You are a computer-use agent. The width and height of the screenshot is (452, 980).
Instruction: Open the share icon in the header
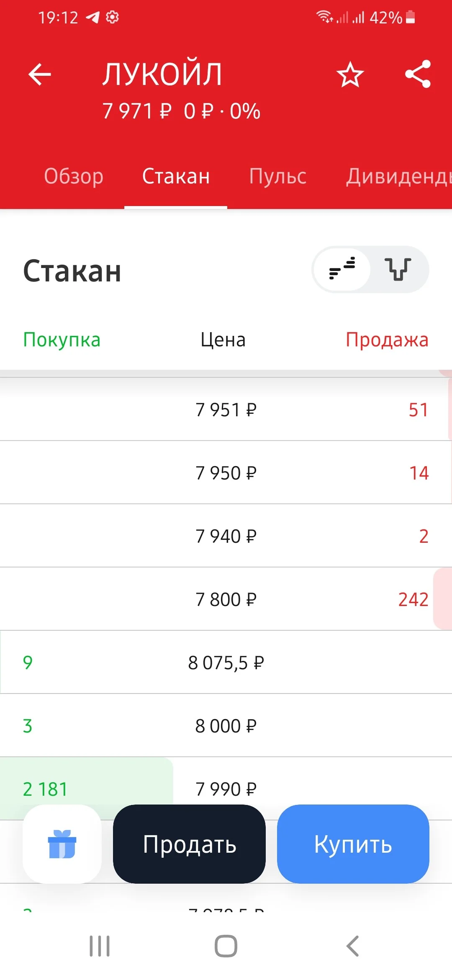pyautogui.click(x=418, y=74)
